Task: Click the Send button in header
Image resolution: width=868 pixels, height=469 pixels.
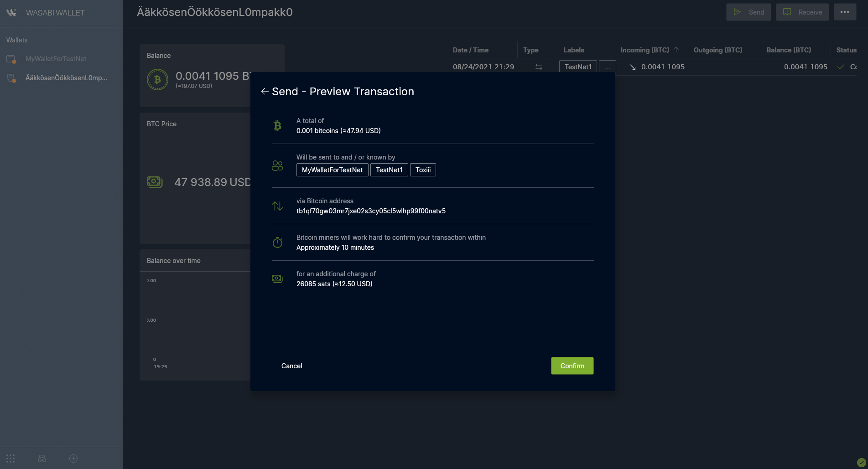Action: pyautogui.click(x=748, y=12)
